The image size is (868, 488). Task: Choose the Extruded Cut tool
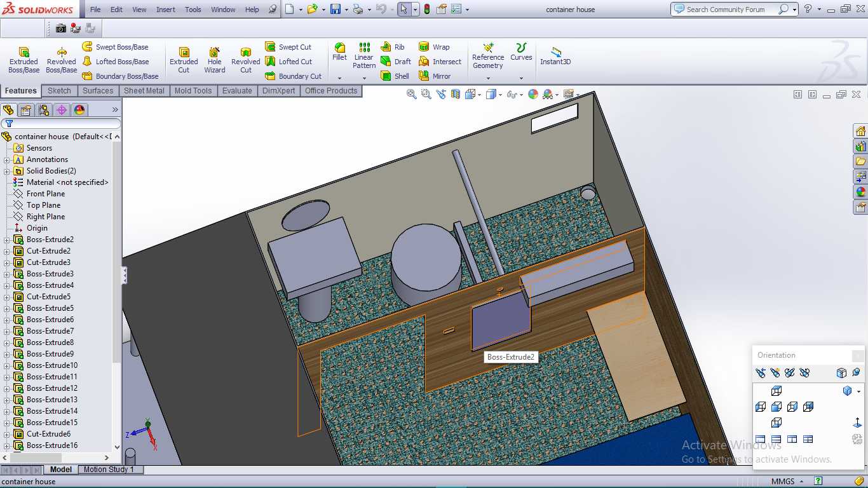click(184, 58)
